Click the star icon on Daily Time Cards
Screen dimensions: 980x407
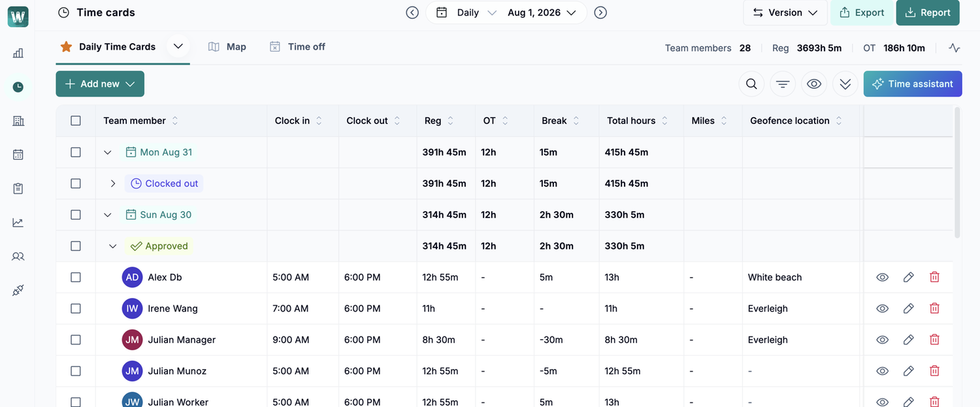[66, 46]
